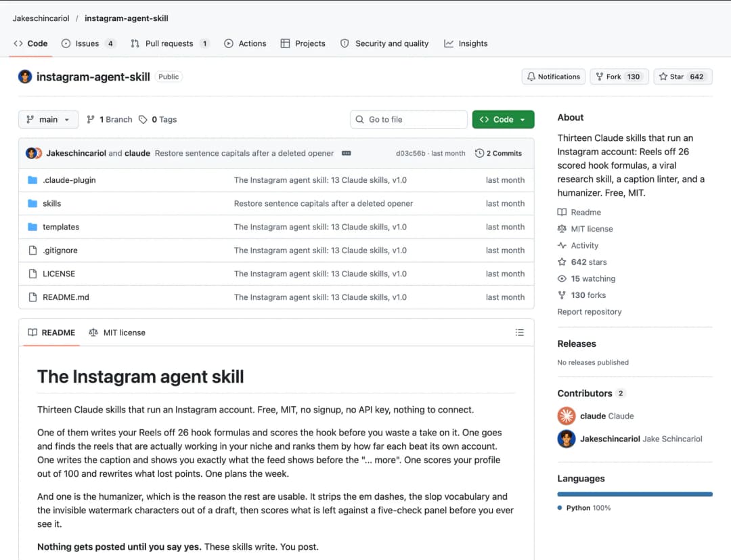
Task: Select the README tab in file viewer
Action: tap(51, 332)
